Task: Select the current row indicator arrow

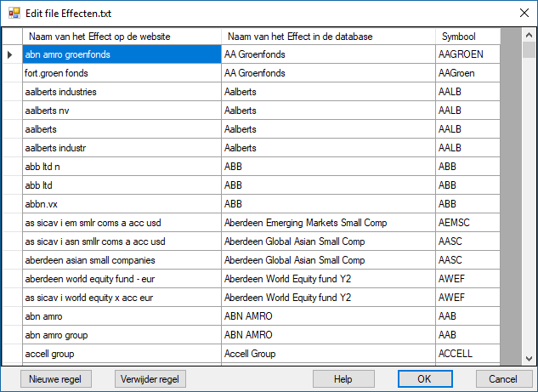Action: 12,54
